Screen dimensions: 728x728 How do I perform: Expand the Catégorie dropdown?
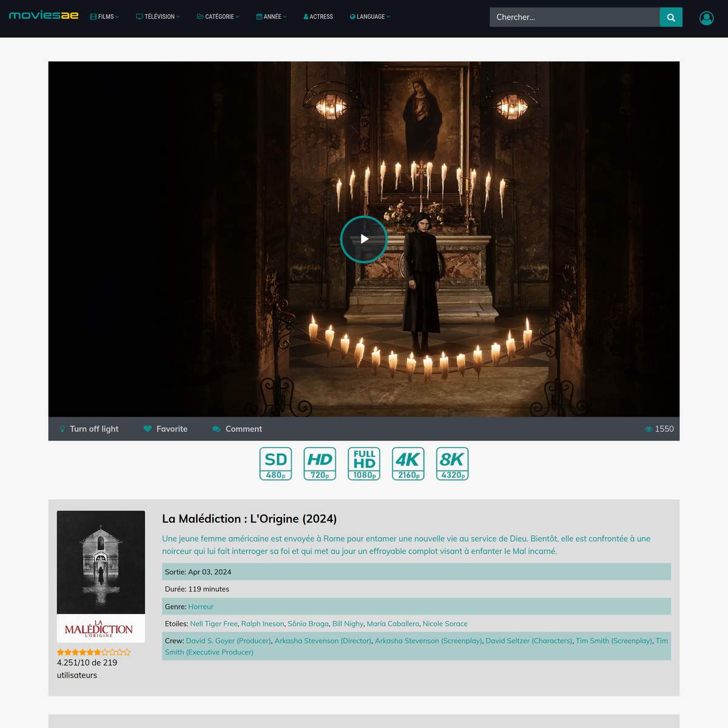[218, 17]
